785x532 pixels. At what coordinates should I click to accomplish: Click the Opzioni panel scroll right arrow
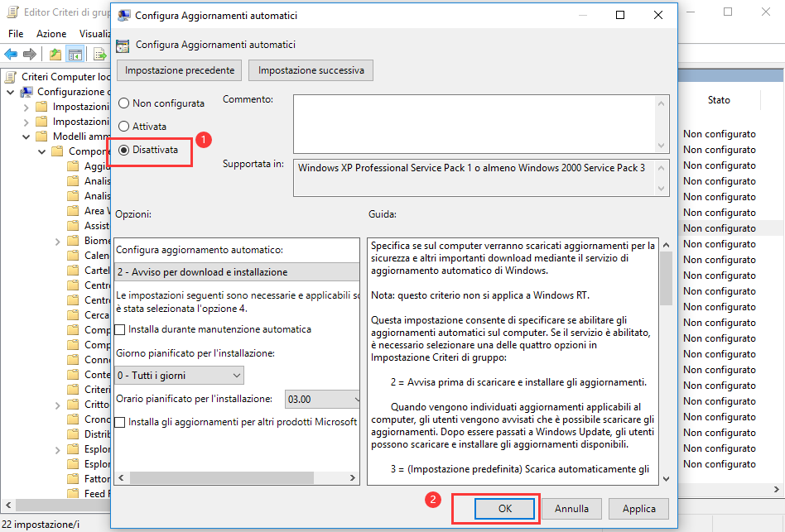tap(353, 478)
